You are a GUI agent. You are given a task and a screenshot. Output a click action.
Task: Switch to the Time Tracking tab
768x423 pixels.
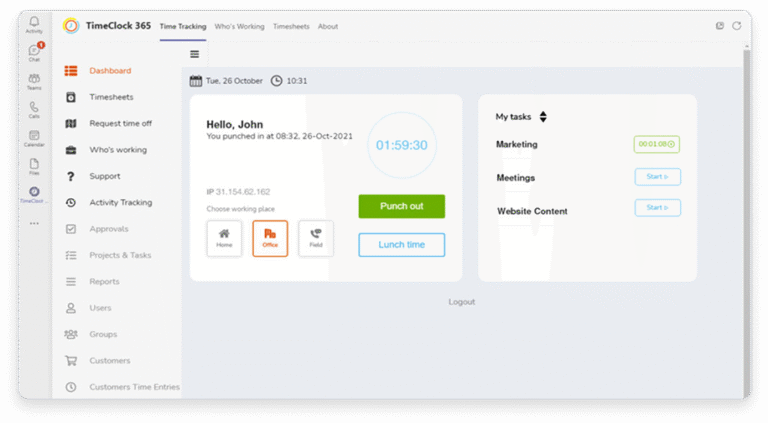183,26
